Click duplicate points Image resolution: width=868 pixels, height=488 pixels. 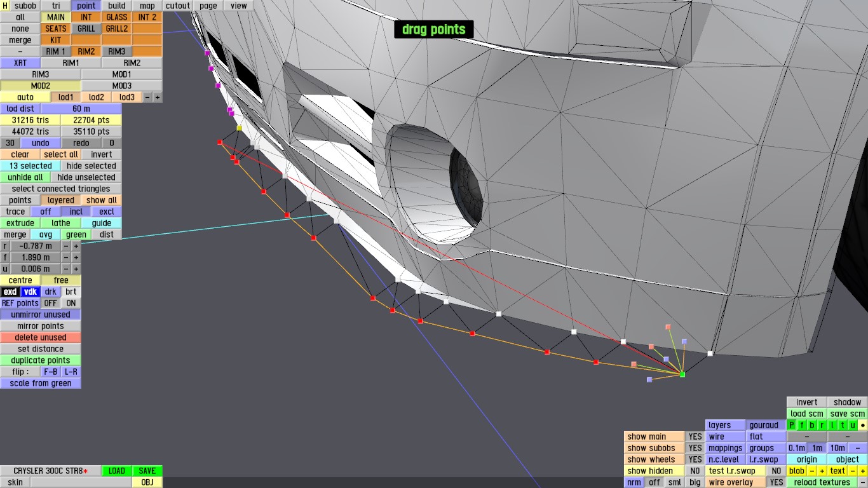(41, 360)
